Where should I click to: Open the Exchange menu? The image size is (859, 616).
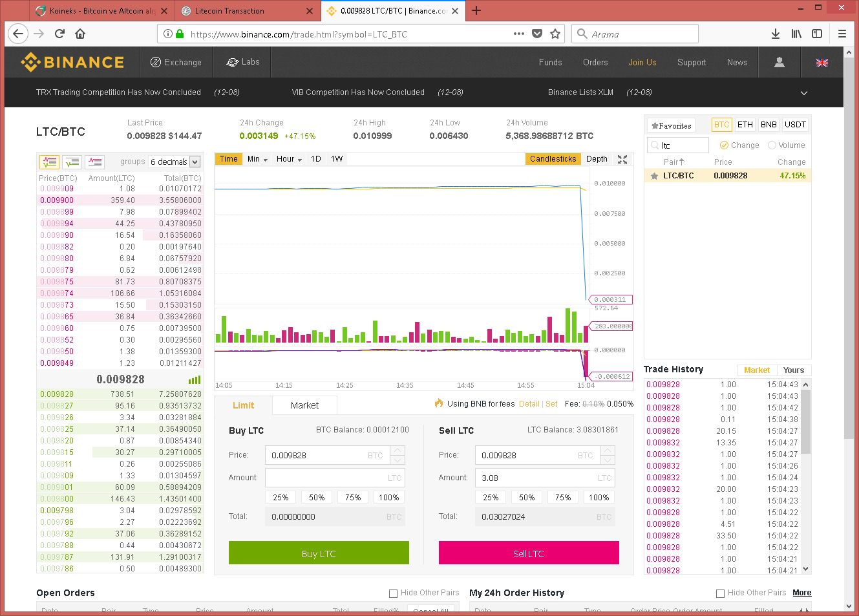(x=176, y=62)
